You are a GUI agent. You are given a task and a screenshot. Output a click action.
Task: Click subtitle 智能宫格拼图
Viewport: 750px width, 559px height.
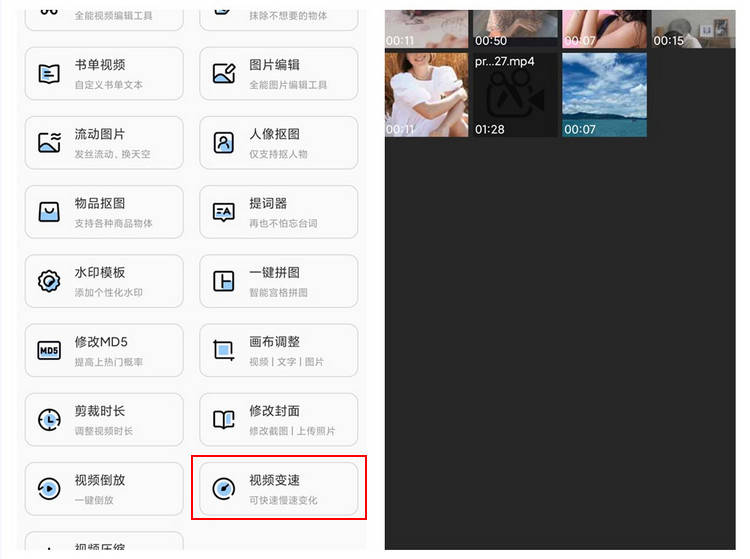pyautogui.click(x=278, y=292)
